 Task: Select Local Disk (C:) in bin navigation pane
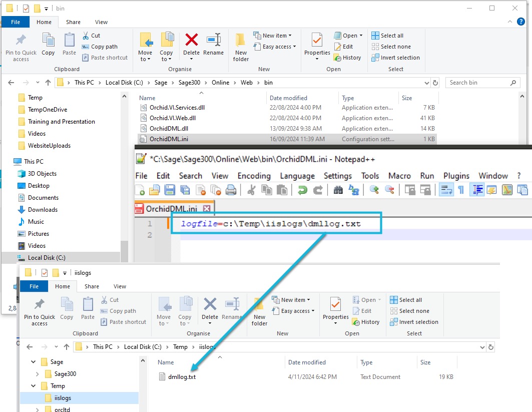tap(47, 258)
